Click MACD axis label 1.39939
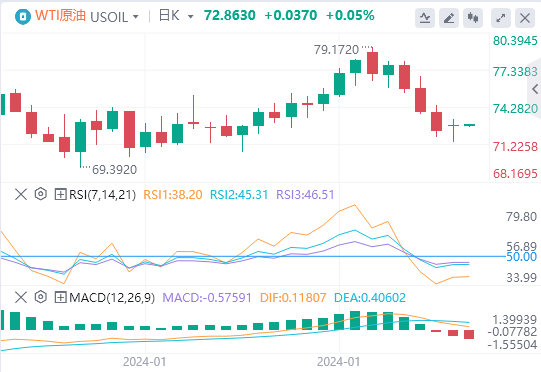Image resolution: width=541 pixels, height=372 pixels. pyautogui.click(x=514, y=319)
